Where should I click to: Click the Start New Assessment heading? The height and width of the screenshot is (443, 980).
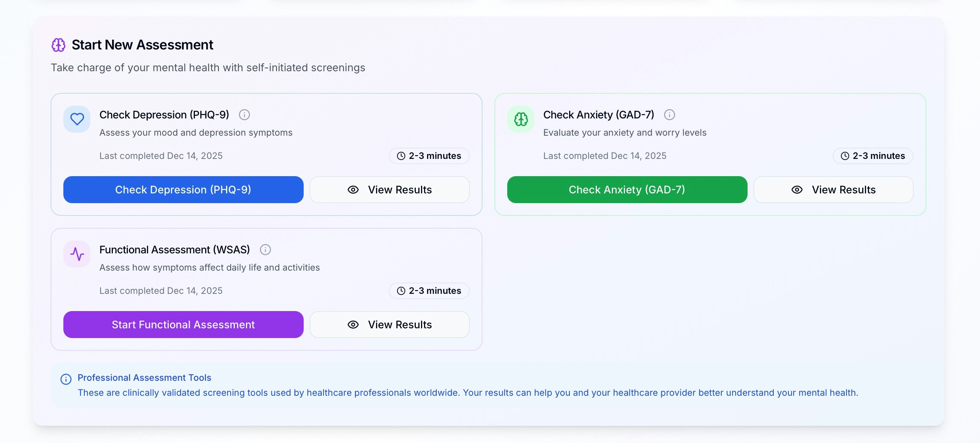[142, 45]
